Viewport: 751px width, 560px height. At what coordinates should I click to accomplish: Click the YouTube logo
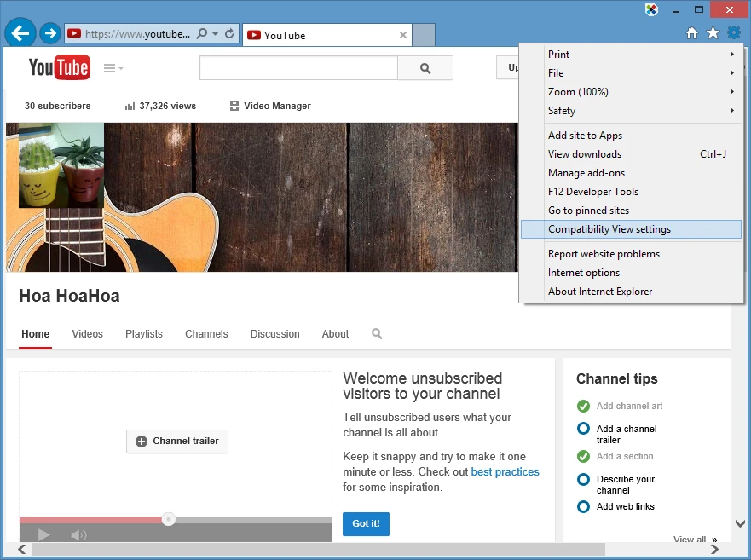(x=59, y=67)
